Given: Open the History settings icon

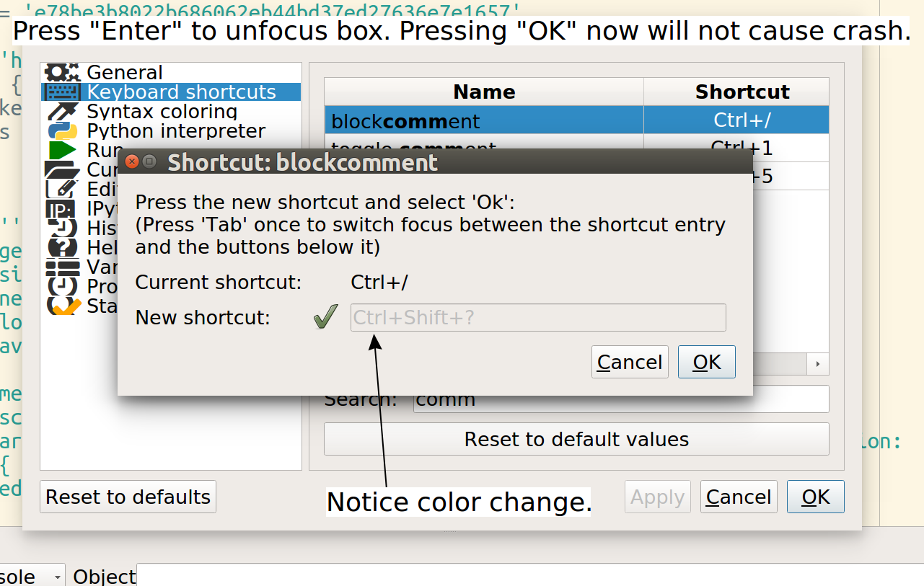Looking at the screenshot, I should 63,228.
